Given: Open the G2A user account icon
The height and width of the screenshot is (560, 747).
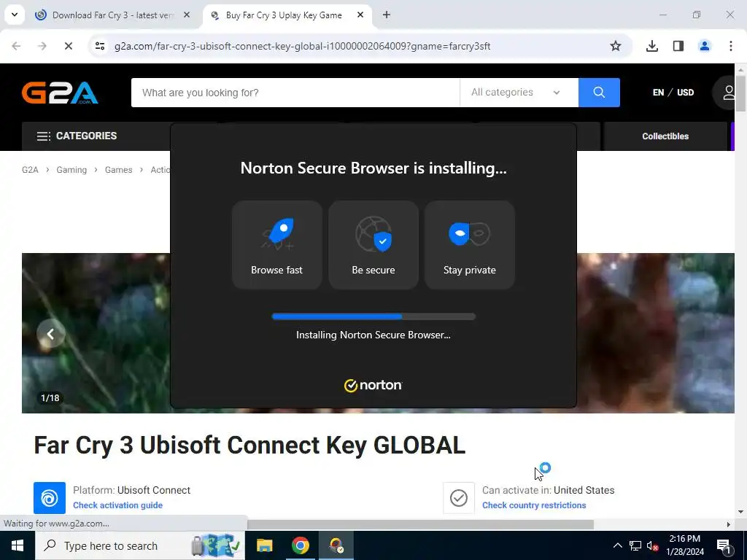Looking at the screenshot, I should (728, 93).
